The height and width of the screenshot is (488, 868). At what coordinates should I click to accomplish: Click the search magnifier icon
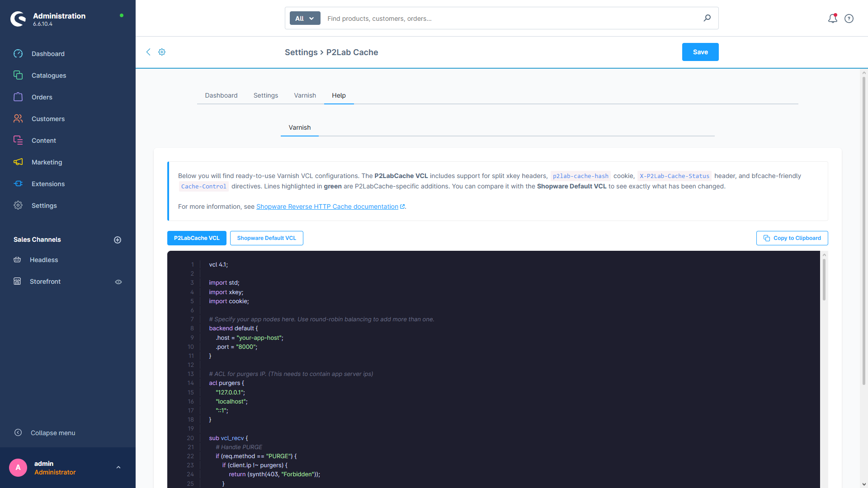[707, 18]
